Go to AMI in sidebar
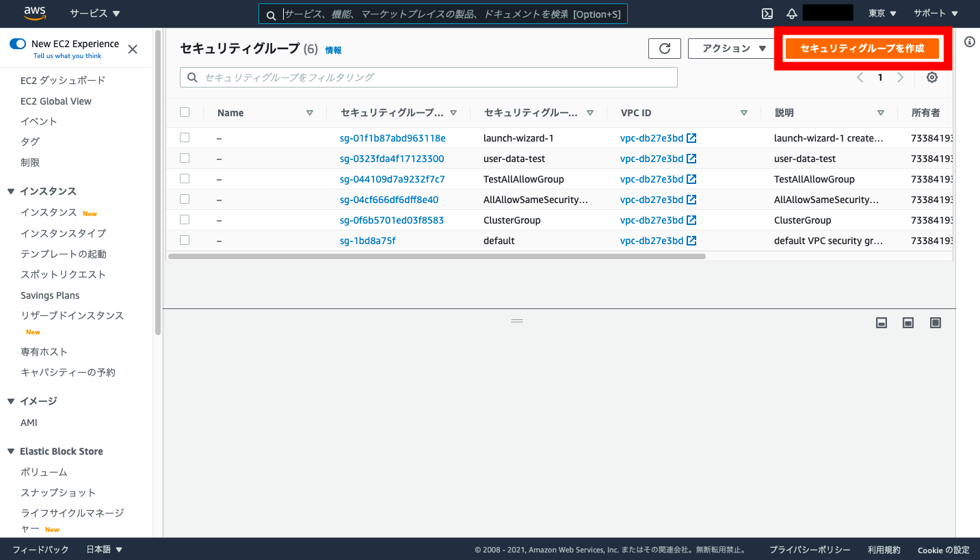This screenshot has width=980, height=560. (x=29, y=423)
